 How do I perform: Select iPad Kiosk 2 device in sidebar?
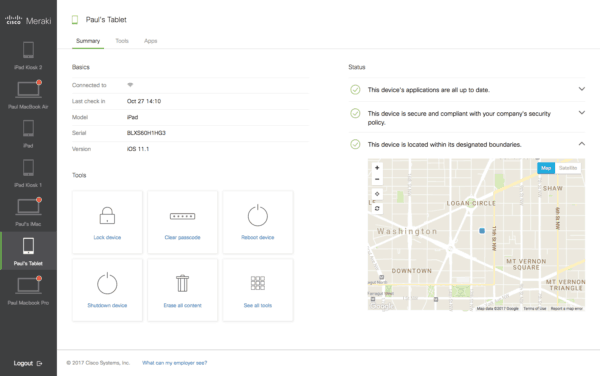[x=28, y=56]
